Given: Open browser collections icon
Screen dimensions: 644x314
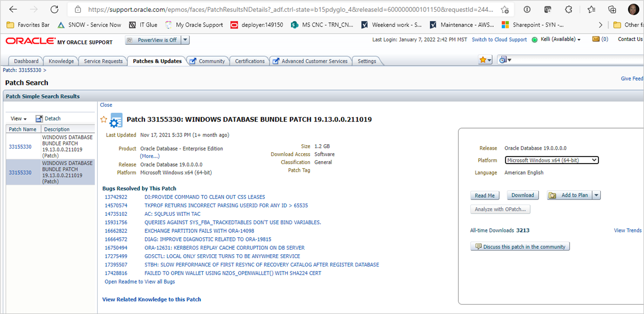Looking at the screenshot, I should click(x=612, y=9).
